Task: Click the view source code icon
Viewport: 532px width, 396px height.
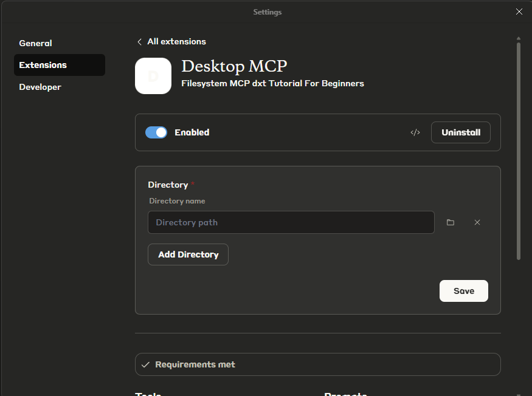Action: pos(415,132)
